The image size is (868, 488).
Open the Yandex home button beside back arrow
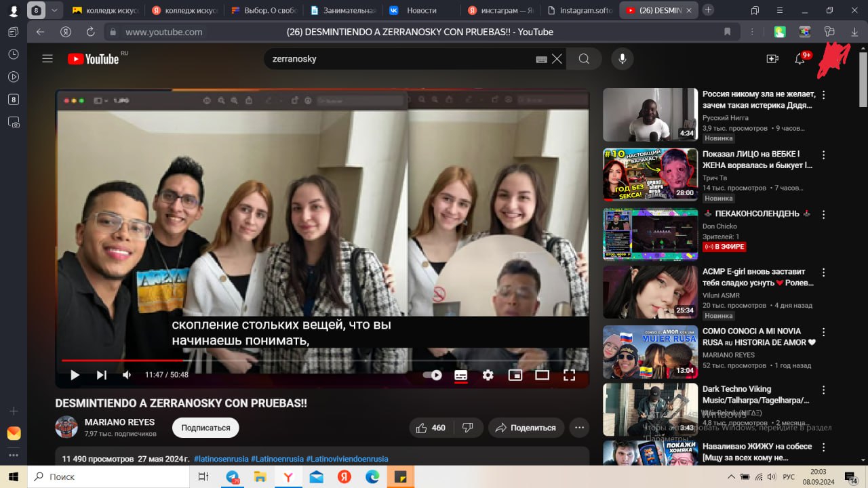point(66,32)
